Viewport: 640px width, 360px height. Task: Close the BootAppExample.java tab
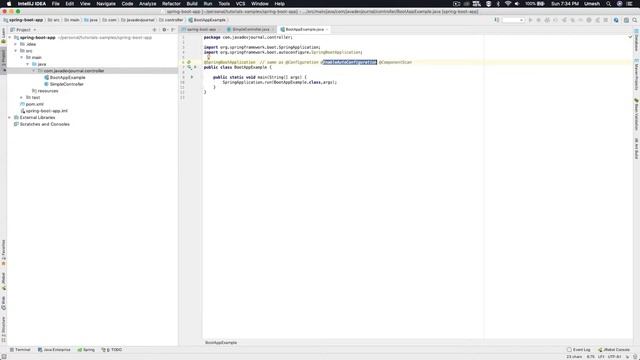[327, 29]
